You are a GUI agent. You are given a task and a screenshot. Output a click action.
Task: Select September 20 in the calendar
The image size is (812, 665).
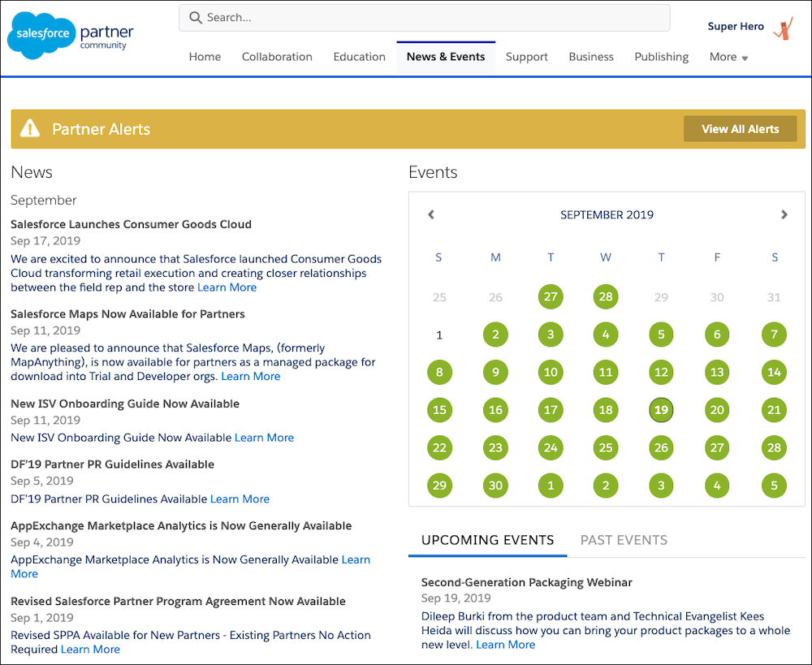pyautogui.click(x=717, y=410)
